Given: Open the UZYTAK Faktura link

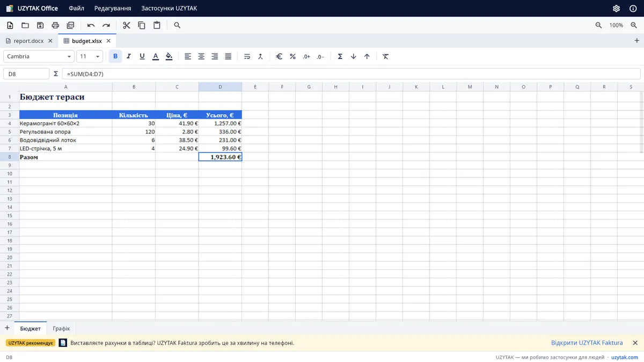Looking at the screenshot, I should tap(587, 343).
